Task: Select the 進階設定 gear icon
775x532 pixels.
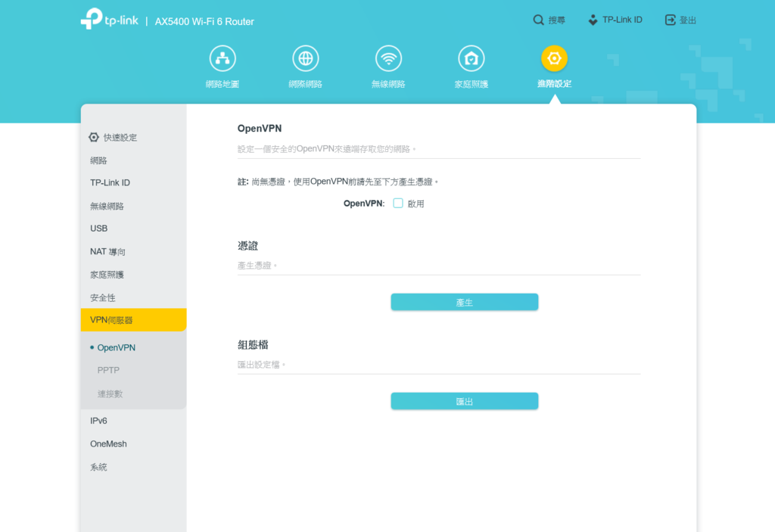Action: coord(554,58)
